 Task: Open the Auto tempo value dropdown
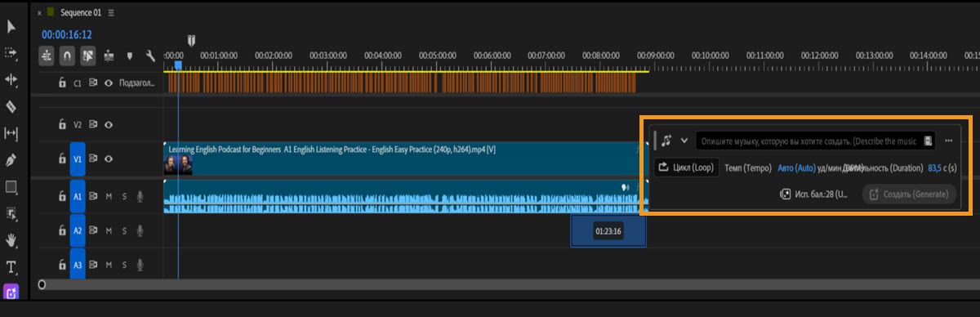click(x=796, y=167)
